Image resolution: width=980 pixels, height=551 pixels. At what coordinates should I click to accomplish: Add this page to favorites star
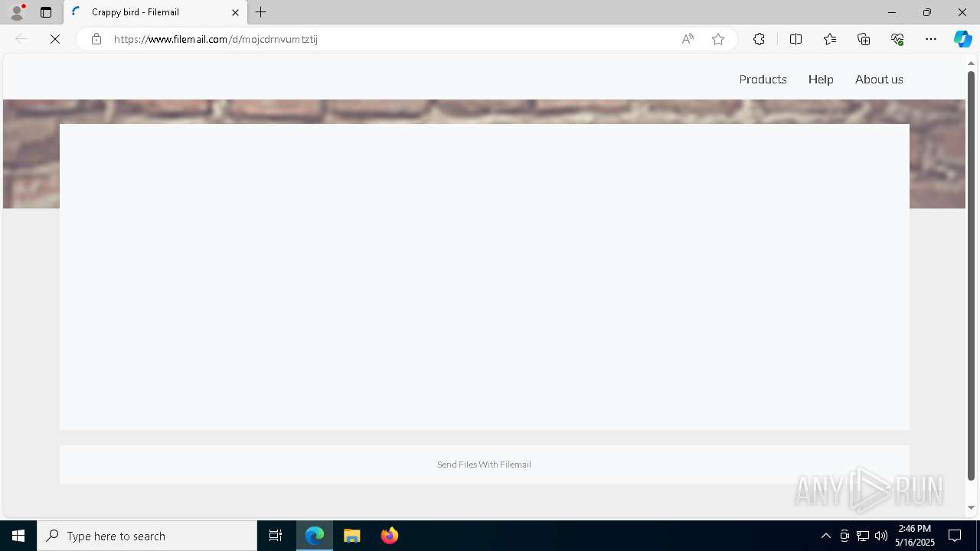click(x=718, y=39)
